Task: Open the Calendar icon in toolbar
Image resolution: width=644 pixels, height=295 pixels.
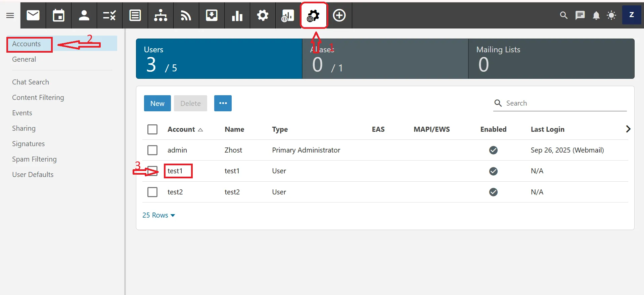Action: 59,15
